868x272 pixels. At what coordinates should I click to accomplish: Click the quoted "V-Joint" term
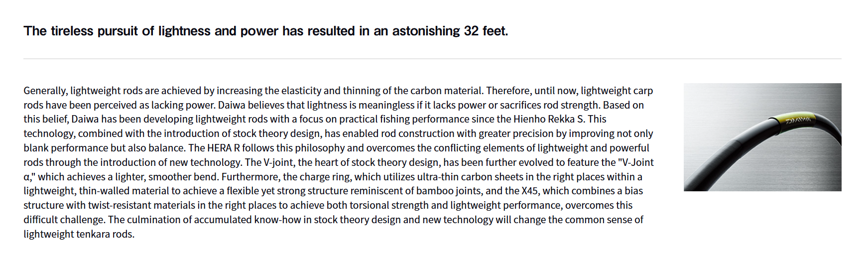(x=635, y=162)
